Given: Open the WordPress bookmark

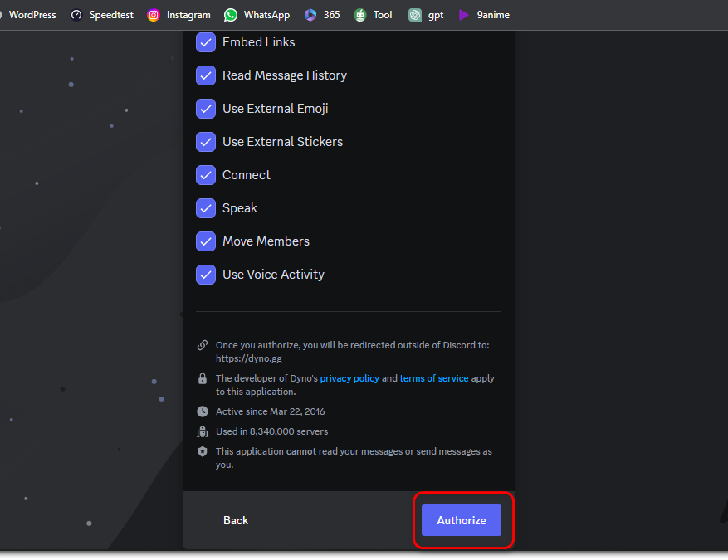Looking at the screenshot, I should 32,15.
